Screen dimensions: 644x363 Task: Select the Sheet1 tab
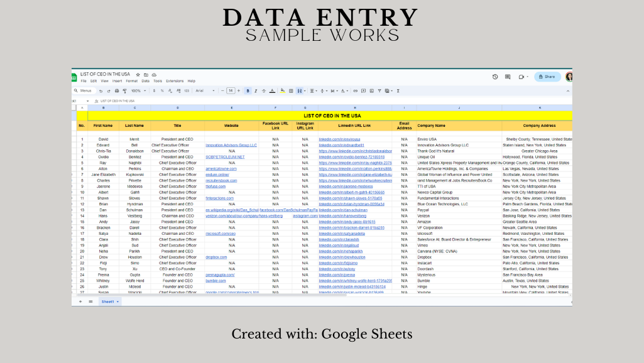click(110, 301)
